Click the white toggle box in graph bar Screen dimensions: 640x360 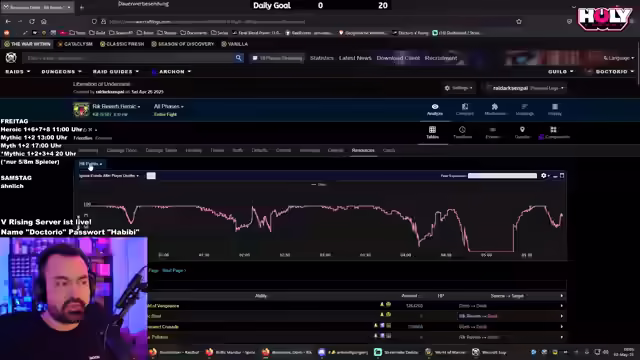(x=151, y=176)
